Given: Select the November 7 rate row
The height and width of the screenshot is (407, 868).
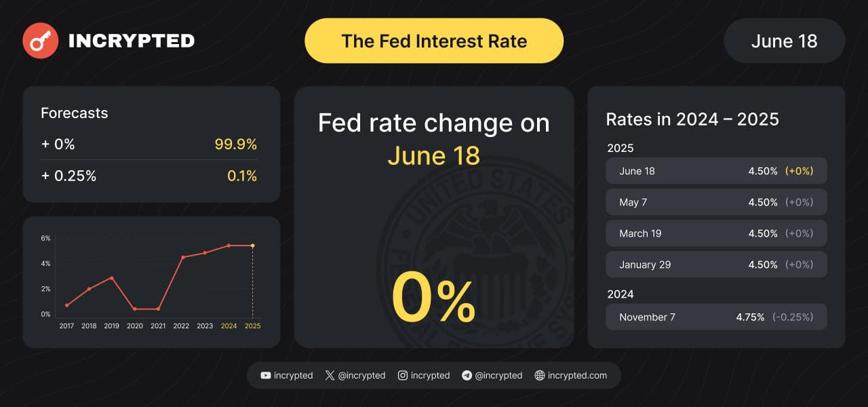Looking at the screenshot, I should point(716,317).
